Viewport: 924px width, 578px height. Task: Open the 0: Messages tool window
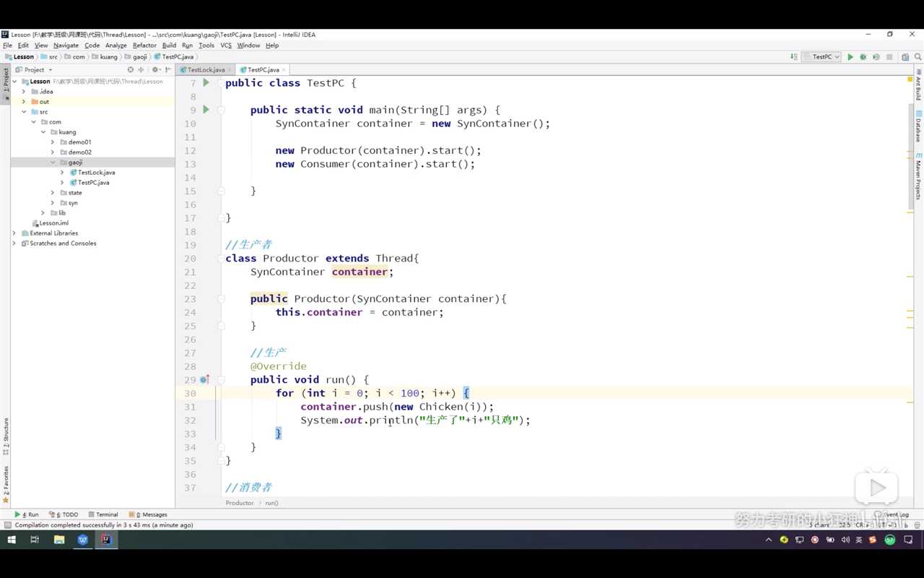click(x=147, y=514)
